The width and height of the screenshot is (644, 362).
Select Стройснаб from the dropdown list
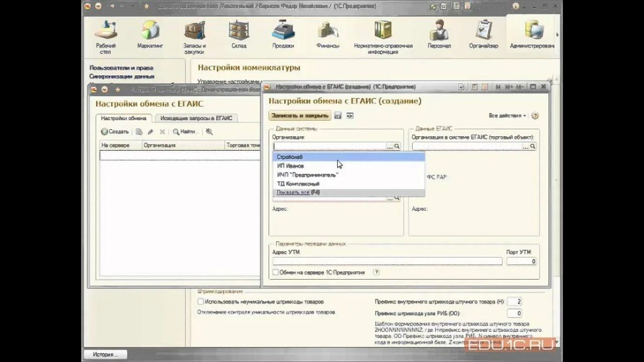tap(349, 157)
